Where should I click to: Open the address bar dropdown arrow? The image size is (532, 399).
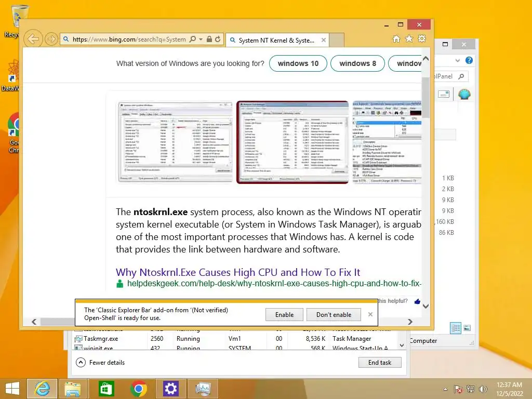[x=201, y=39]
